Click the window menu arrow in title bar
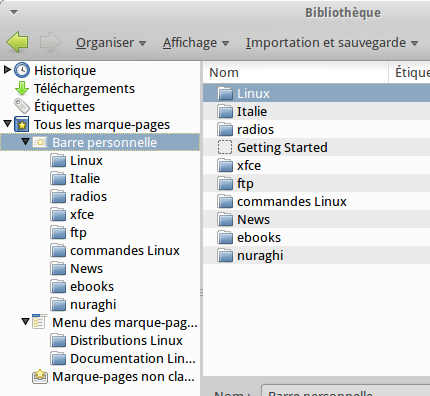Viewport: 430px width, 396px height. tap(14, 13)
